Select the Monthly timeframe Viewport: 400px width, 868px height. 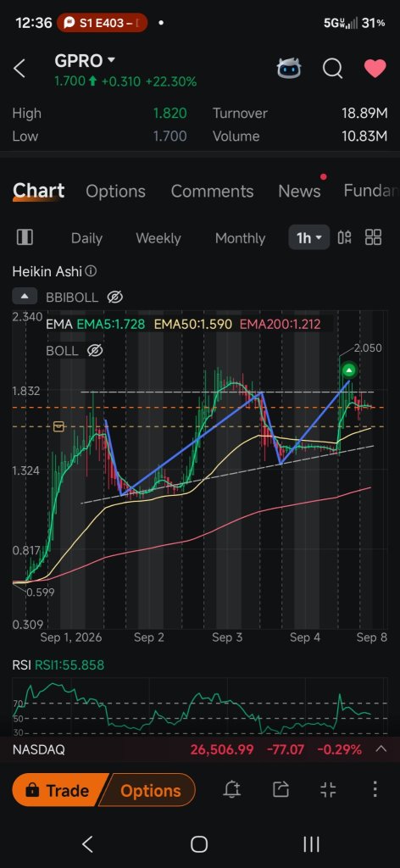[240, 238]
